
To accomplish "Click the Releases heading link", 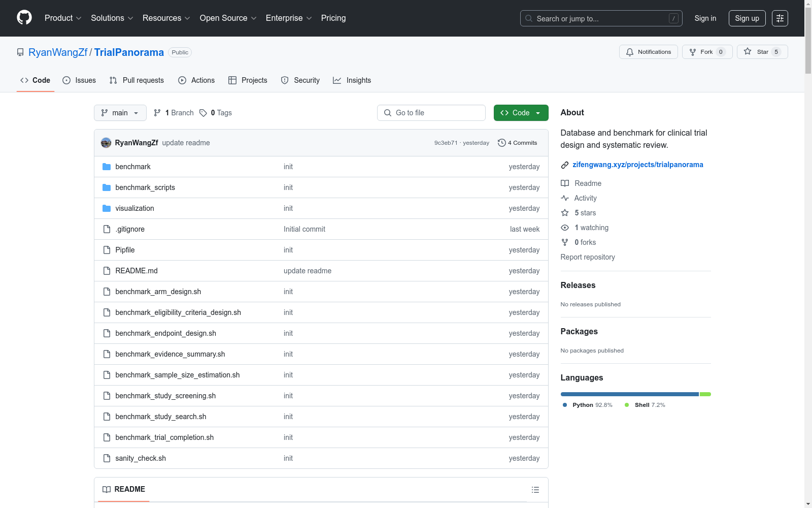I will 578,285.
